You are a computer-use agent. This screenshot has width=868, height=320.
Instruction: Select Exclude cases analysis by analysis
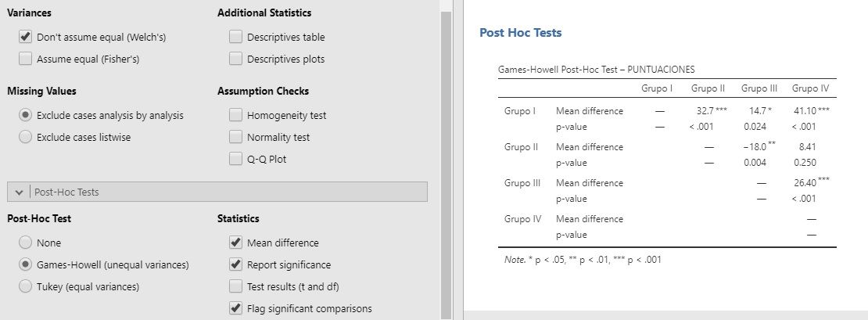pos(25,115)
